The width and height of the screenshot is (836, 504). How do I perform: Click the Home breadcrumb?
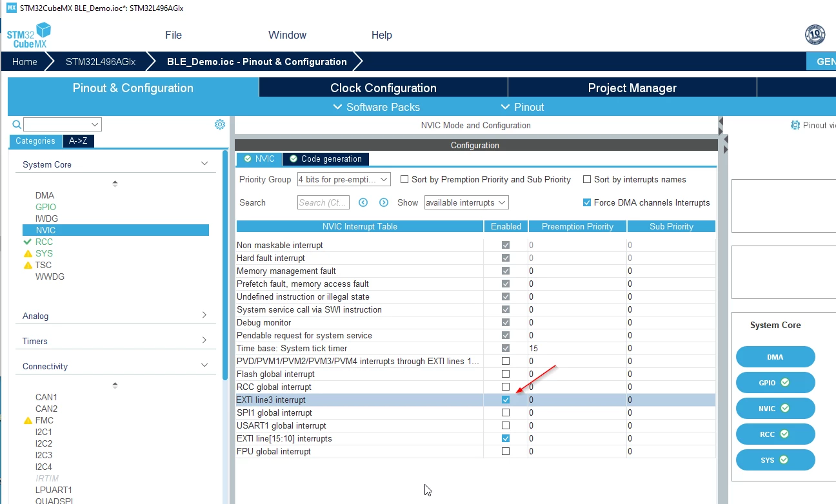pos(25,62)
